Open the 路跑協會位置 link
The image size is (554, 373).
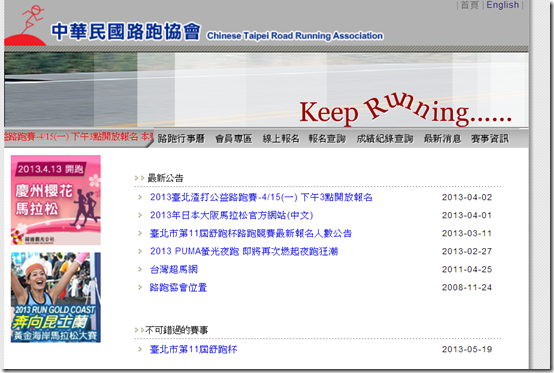(178, 288)
